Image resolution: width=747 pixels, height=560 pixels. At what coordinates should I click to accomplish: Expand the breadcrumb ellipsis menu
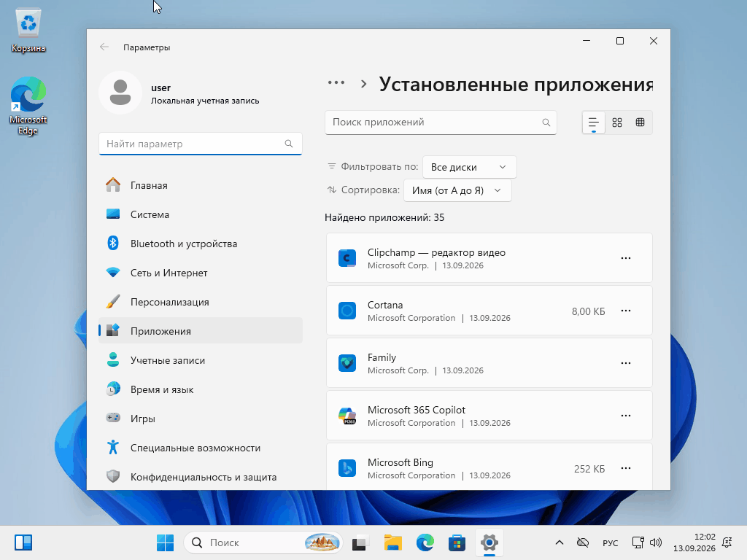point(336,83)
